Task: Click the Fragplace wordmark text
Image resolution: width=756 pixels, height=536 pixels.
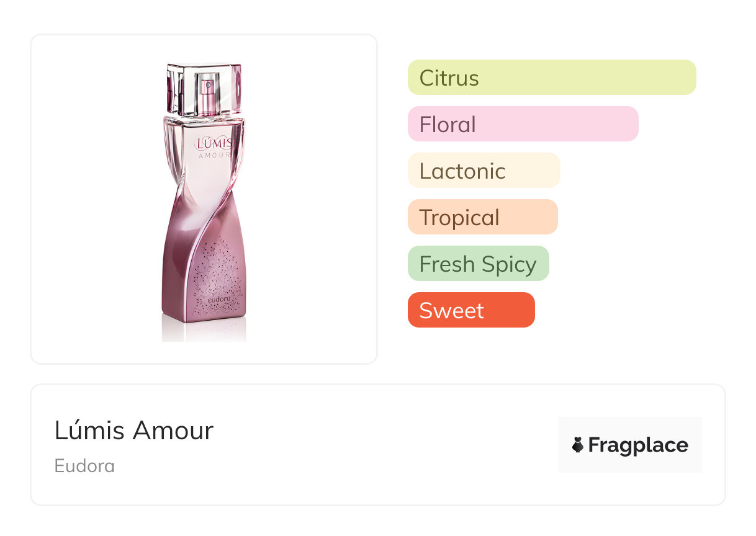Action: 638,445
